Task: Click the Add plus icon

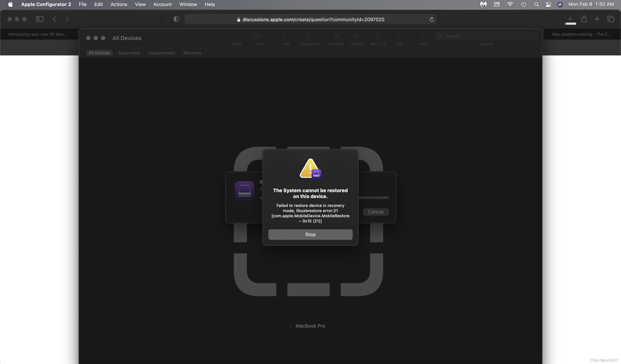Action: 285,36
